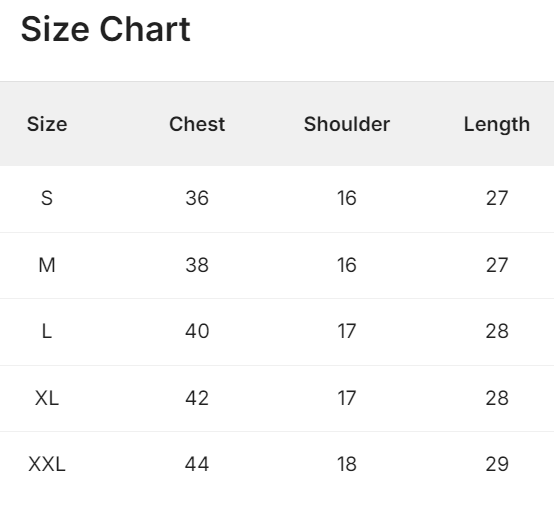The height and width of the screenshot is (506, 554).
Task: Click the XL size row label
Action: (x=47, y=398)
